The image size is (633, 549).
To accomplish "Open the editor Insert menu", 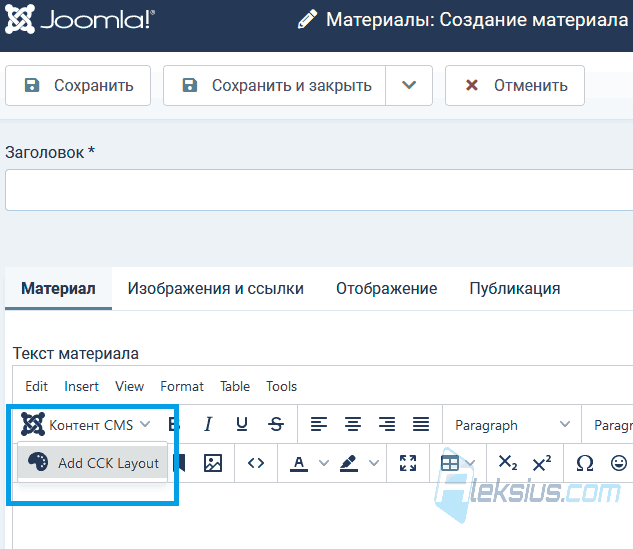I will point(81,386).
